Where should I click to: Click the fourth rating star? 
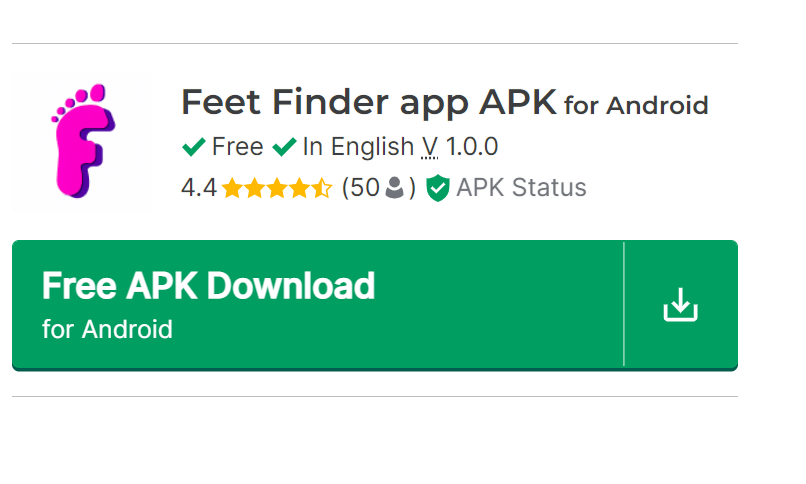coord(298,188)
